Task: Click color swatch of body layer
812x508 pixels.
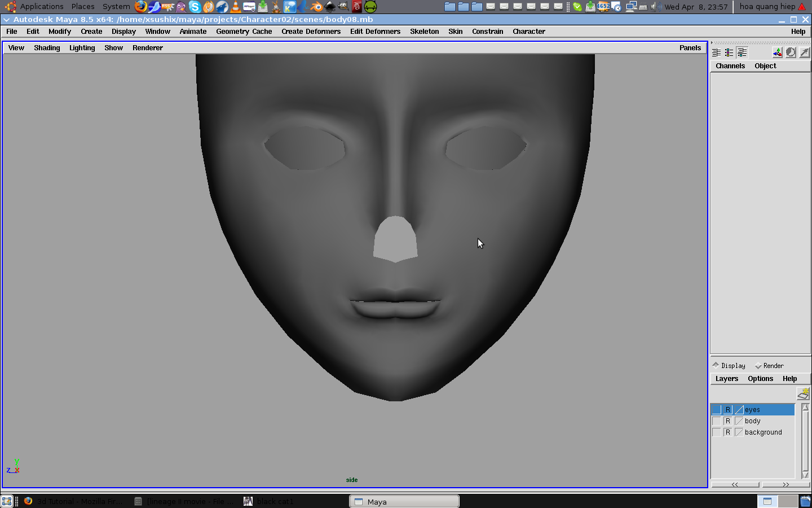Action: [739, 421]
